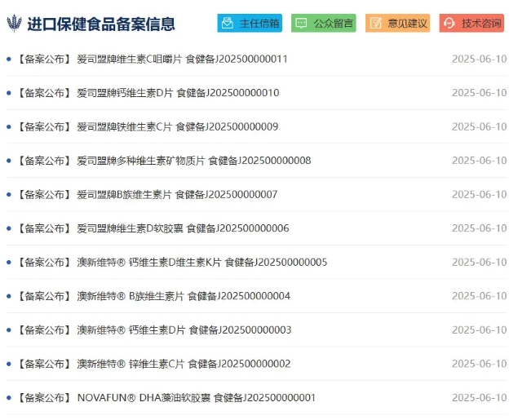
Task: Open the 意见建议 button
Action: click(x=397, y=23)
